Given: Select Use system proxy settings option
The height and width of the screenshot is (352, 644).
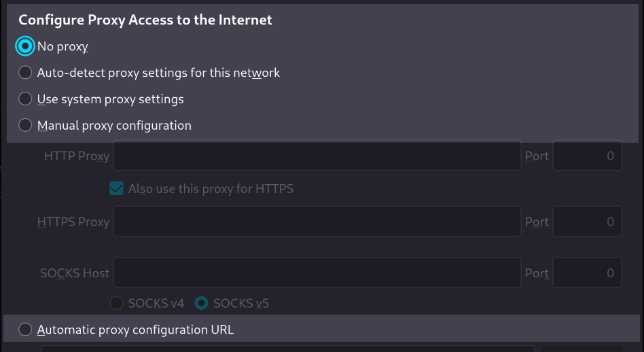Looking at the screenshot, I should [x=25, y=99].
